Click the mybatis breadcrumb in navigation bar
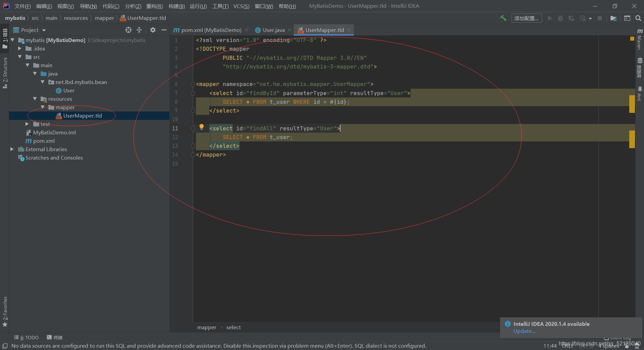Image resolution: width=644 pixels, height=350 pixels. tap(15, 18)
